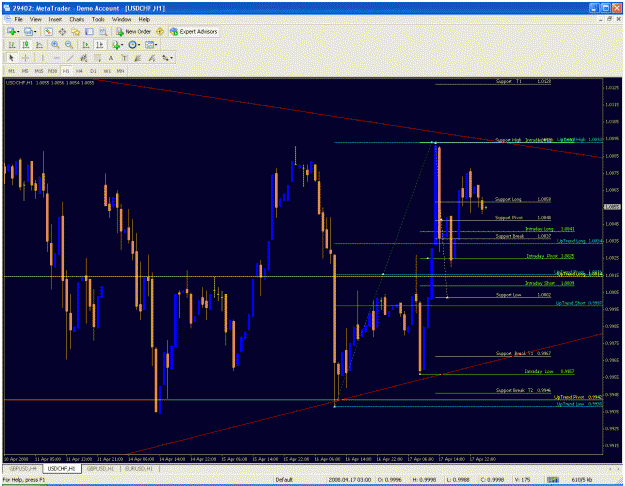Select the USDCHF,H1 chart tab
Screen dimensions: 625x486
[x=61, y=468]
